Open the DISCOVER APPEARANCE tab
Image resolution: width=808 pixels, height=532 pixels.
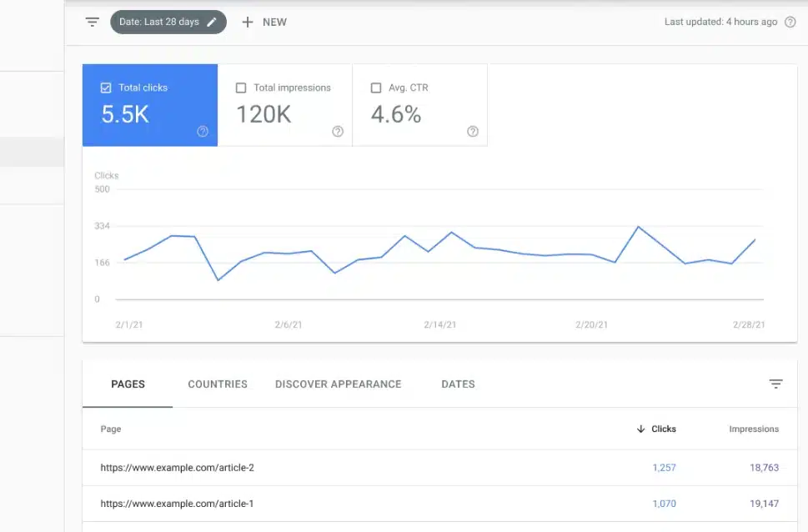pyautogui.click(x=338, y=384)
